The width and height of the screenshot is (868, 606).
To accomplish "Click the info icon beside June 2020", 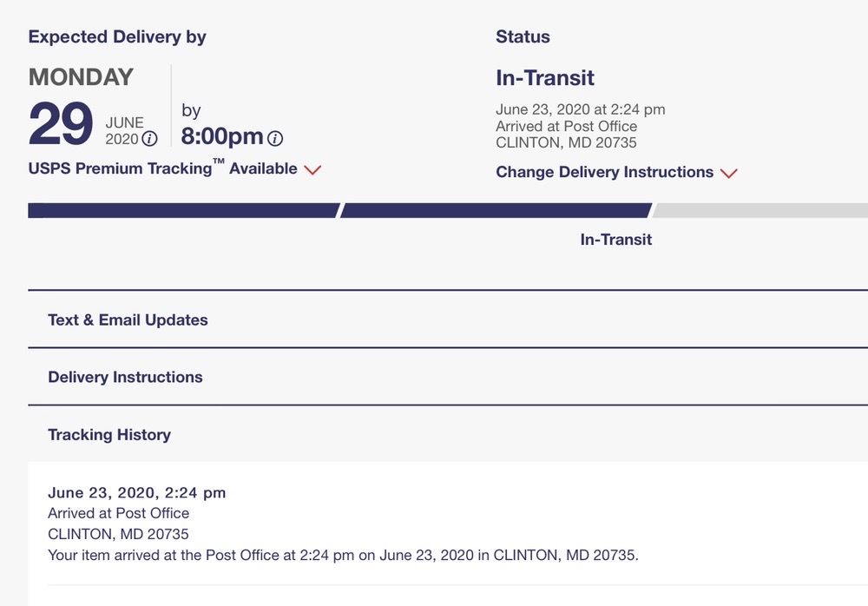I will 150,139.
